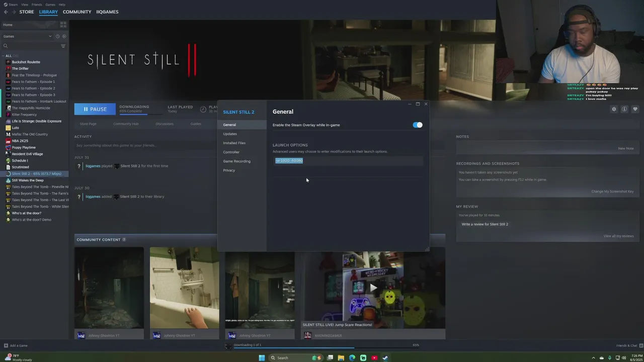Toggle Steam Overlay while in-game switch
Viewport: 644px width, 362px height.
[x=418, y=125]
